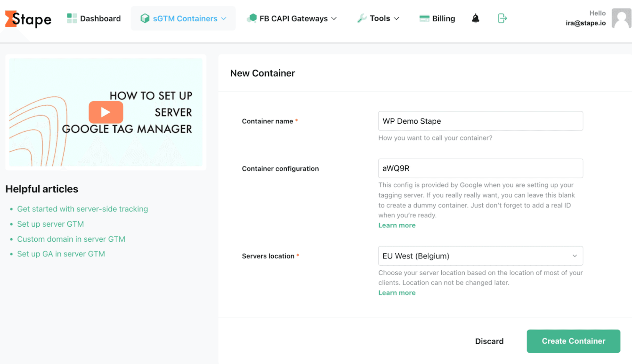Click the Discard button
This screenshot has height=364, width=632.
(x=489, y=341)
